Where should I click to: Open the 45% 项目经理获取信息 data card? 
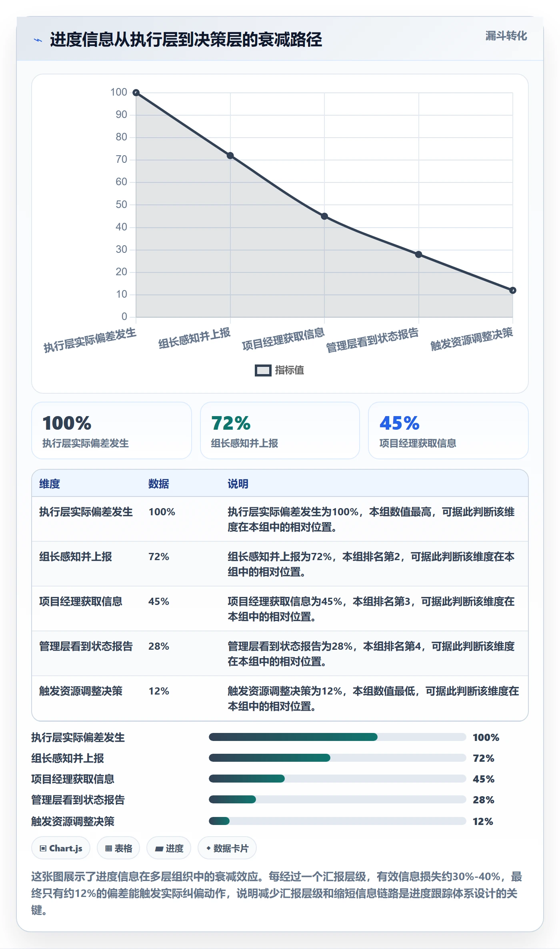click(x=448, y=430)
